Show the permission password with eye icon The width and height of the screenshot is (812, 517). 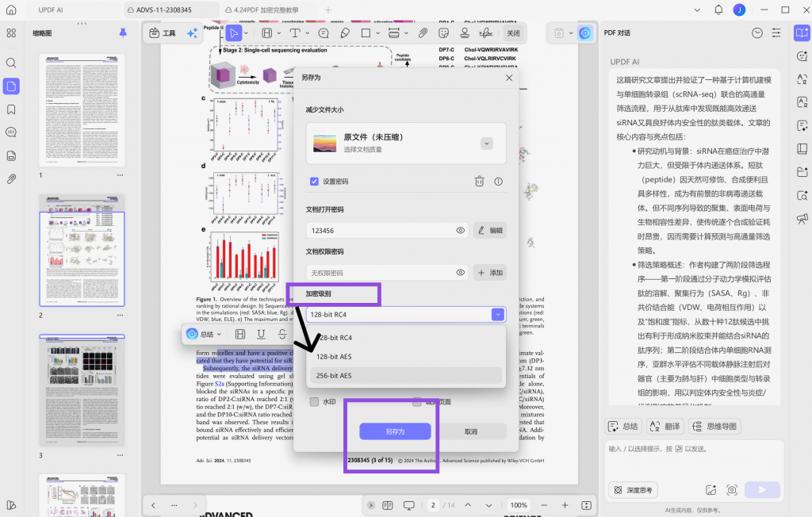[461, 273]
